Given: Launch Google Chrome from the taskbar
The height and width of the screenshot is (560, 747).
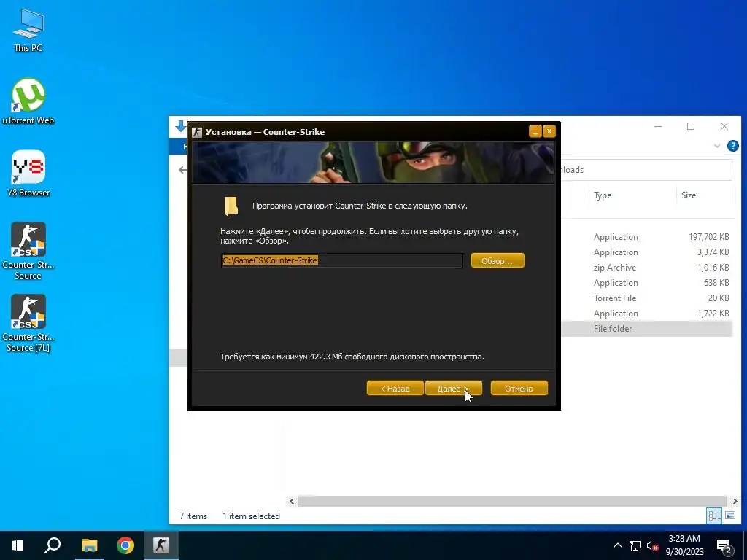Looking at the screenshot, I should 125,545.
